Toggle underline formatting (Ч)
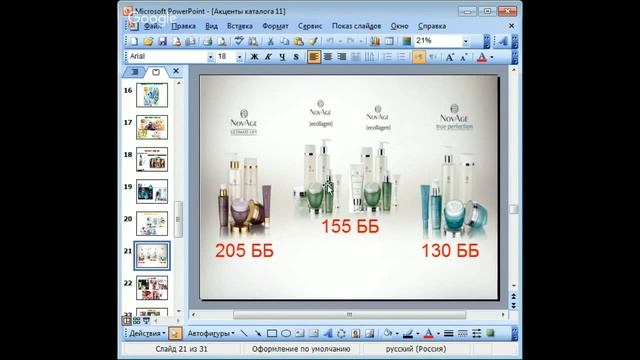This screenshot has width=640, height=360. pyautogui.click(x=282, y=57)
